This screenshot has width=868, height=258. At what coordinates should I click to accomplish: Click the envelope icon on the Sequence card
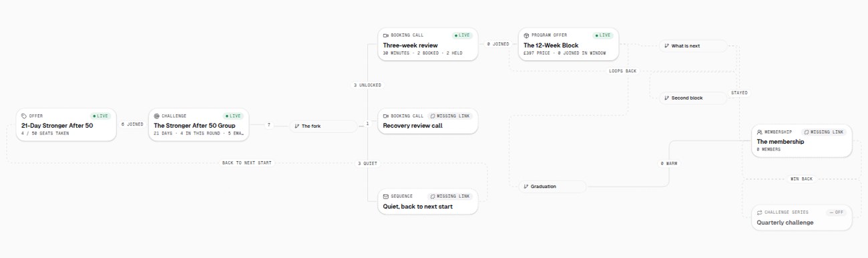386,197
